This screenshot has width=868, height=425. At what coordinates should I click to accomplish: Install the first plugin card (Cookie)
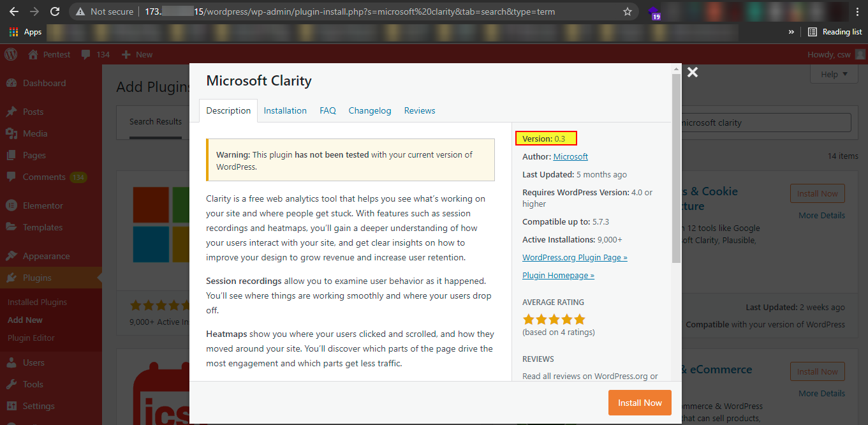coord(817,193)
